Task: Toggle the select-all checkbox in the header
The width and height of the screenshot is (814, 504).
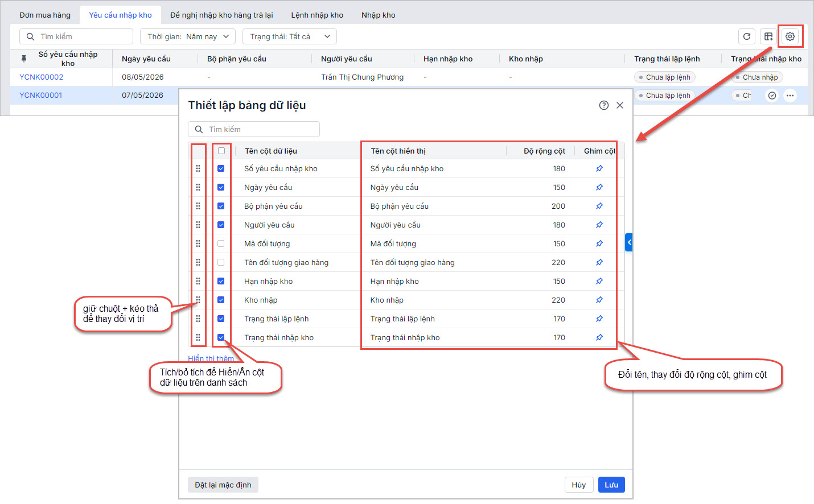Action: pyautogui.click(x=221, y=151)
